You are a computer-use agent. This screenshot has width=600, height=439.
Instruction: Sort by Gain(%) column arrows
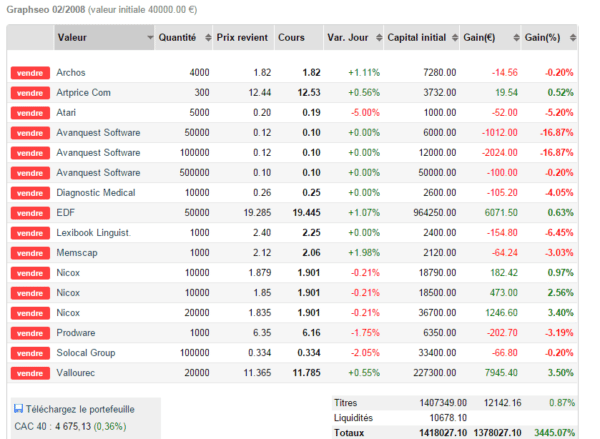coord(573,38)
